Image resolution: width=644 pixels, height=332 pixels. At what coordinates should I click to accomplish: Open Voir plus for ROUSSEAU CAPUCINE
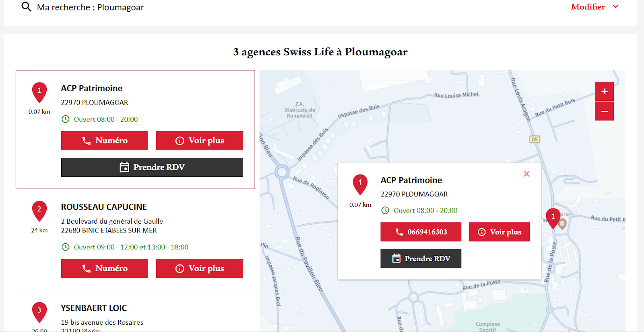coord(199,268)
